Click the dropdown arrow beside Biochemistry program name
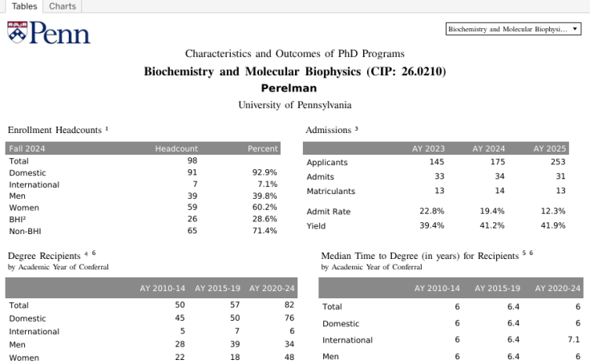The height and width of the screenshot is (364, 590). coord(576,29)
